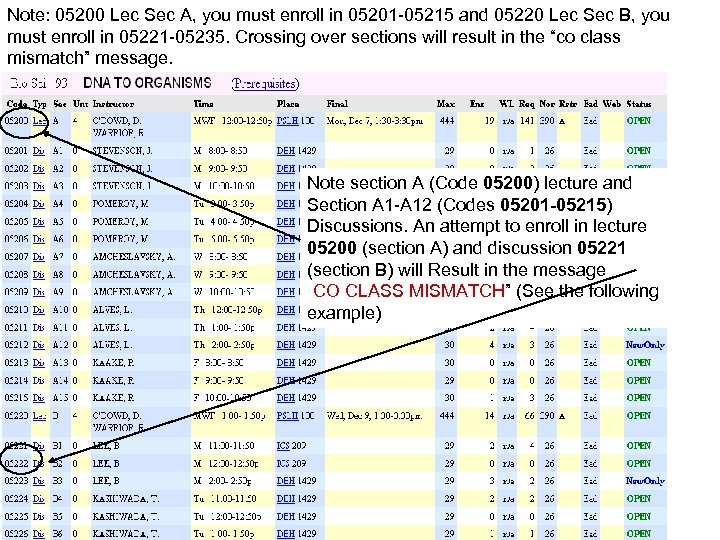Click the Status column header
Image resolution: width=720 pixels, height=540 pixels.
[x=639, y=104]
